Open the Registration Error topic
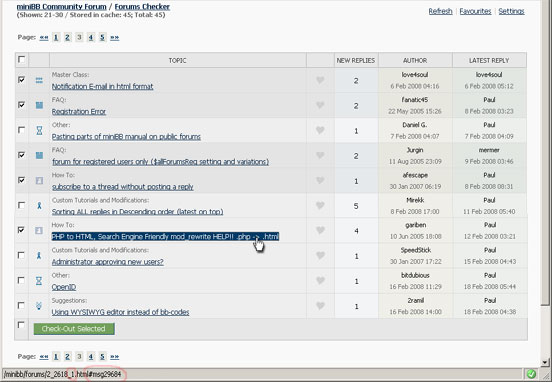552x382 pixels. coord(79,112)
